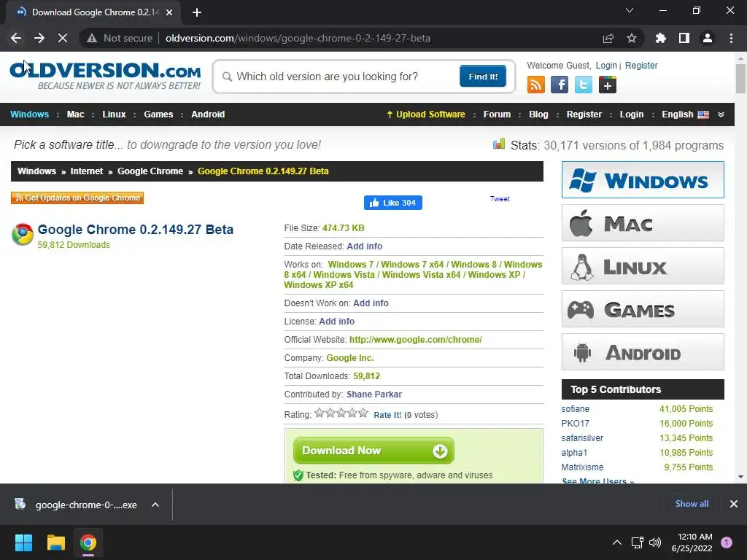Follow the Register link near Welcome Guest

tap(641, 65)
